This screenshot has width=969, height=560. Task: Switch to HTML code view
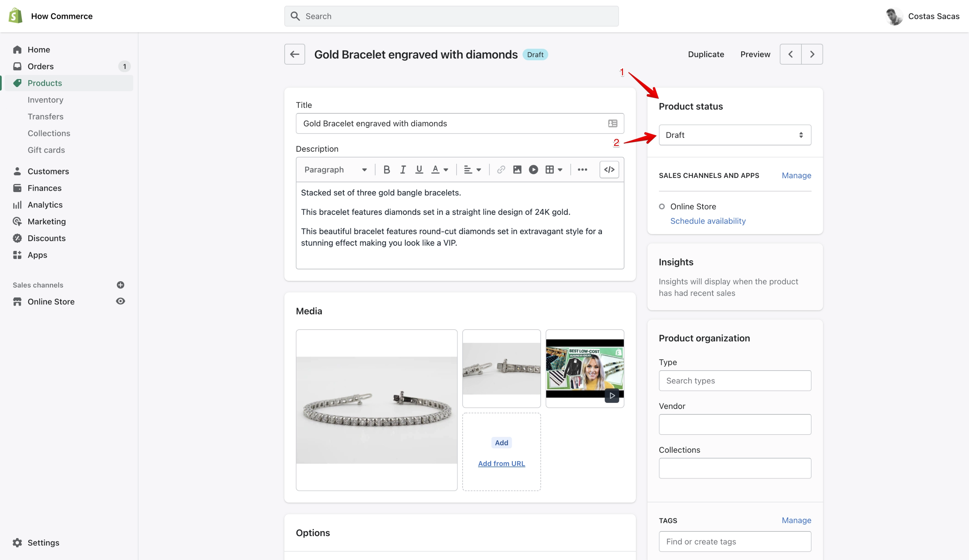click(609, 170)
